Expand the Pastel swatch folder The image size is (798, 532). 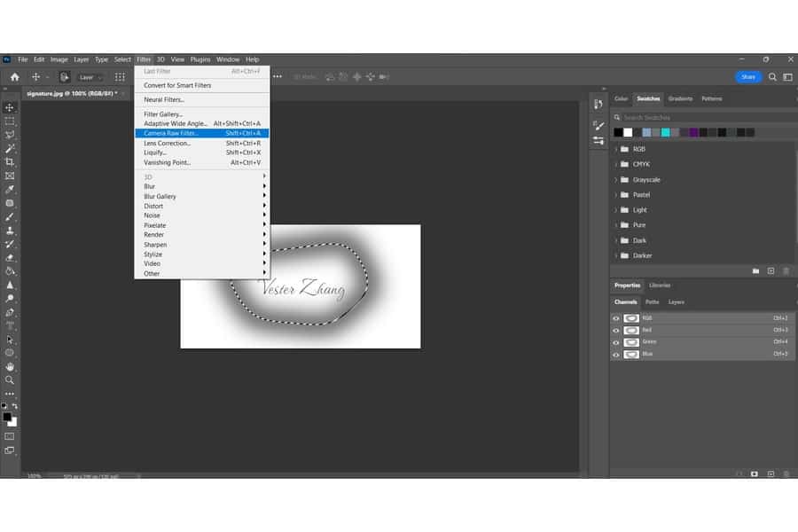point(616,195)
